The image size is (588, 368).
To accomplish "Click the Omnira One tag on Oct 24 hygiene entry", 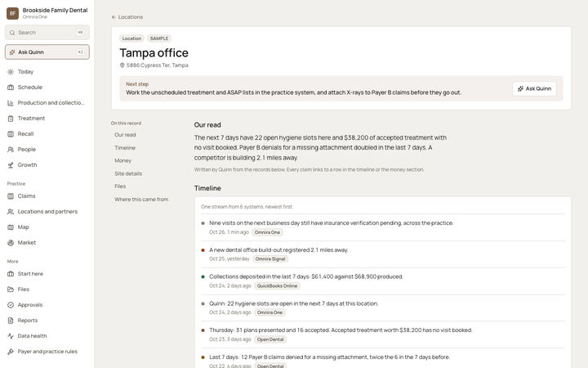I will 269,312.
